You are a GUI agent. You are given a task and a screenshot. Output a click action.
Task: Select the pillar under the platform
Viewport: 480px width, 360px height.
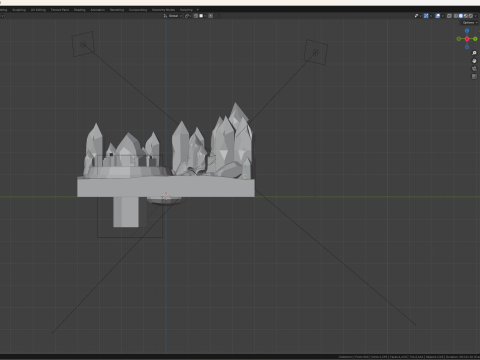click(126, 212)
